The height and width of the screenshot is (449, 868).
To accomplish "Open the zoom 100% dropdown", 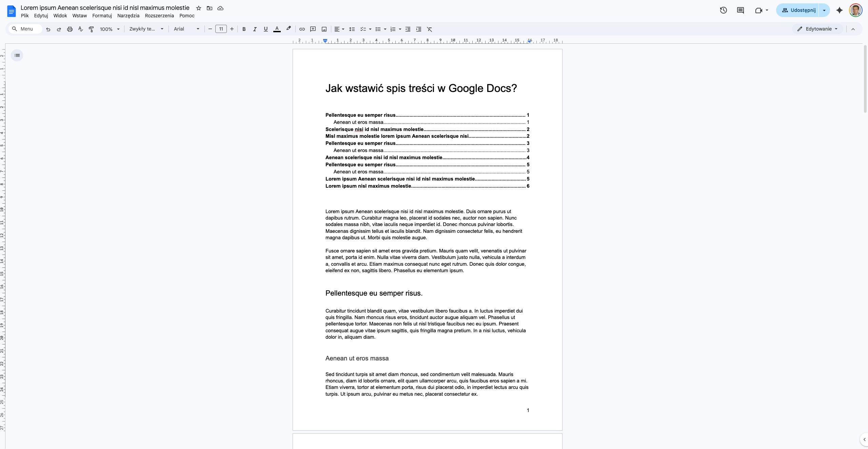I will tap(110, 29).
